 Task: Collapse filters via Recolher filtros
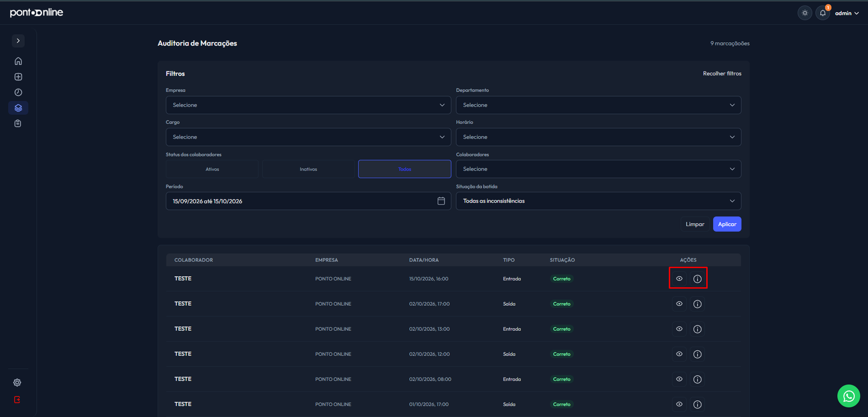(x=722, y=73)
